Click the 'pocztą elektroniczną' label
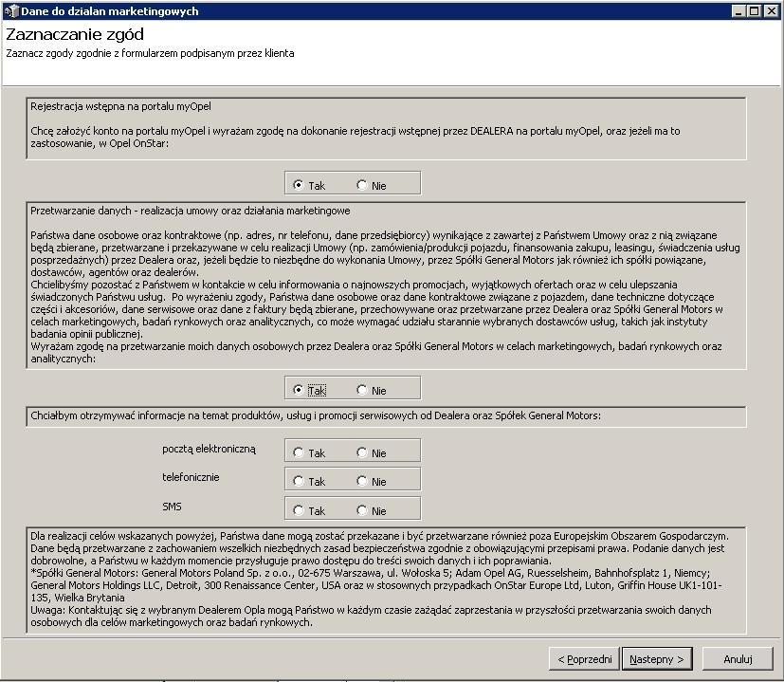This screenshot has height=682, width=784. [x=209, y=449]
